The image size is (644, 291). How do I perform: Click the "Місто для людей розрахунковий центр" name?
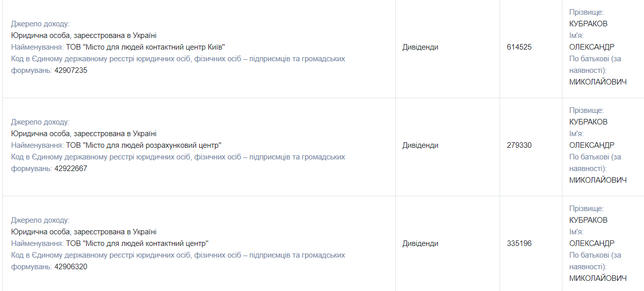click(x=143, y=145)
